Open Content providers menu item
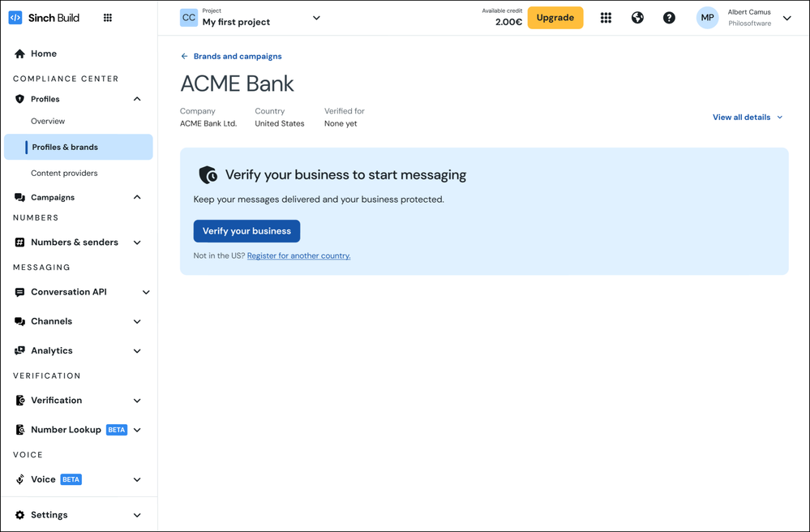The height and width of the screenshot is (532, 810). tap(64, 173)
